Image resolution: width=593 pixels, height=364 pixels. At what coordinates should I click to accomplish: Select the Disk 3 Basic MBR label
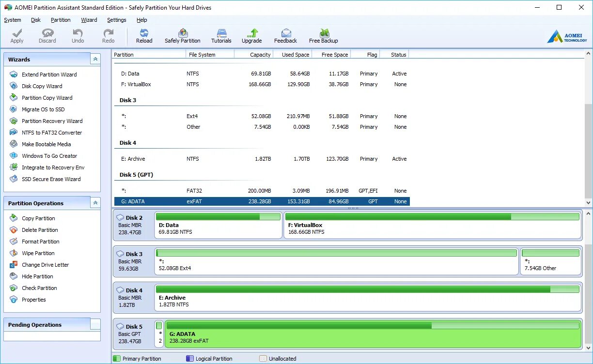[133, 261]
